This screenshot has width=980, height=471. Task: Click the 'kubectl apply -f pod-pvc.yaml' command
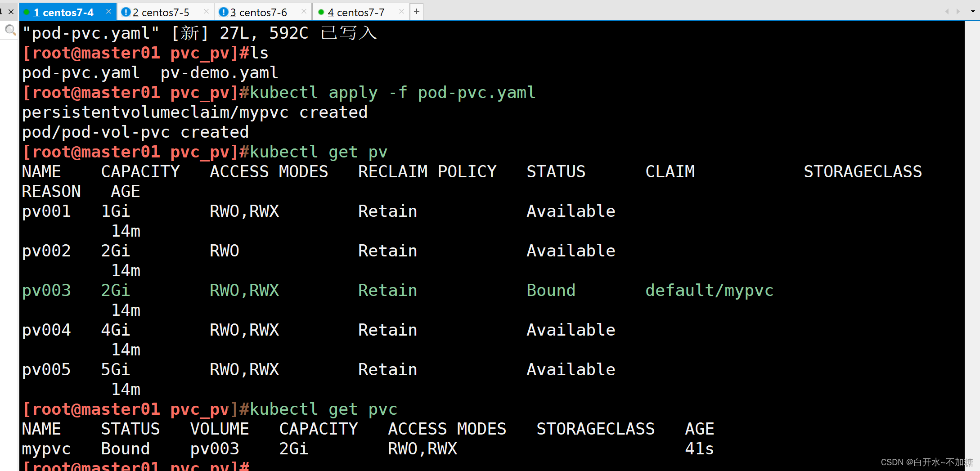[x=393, y=93]
